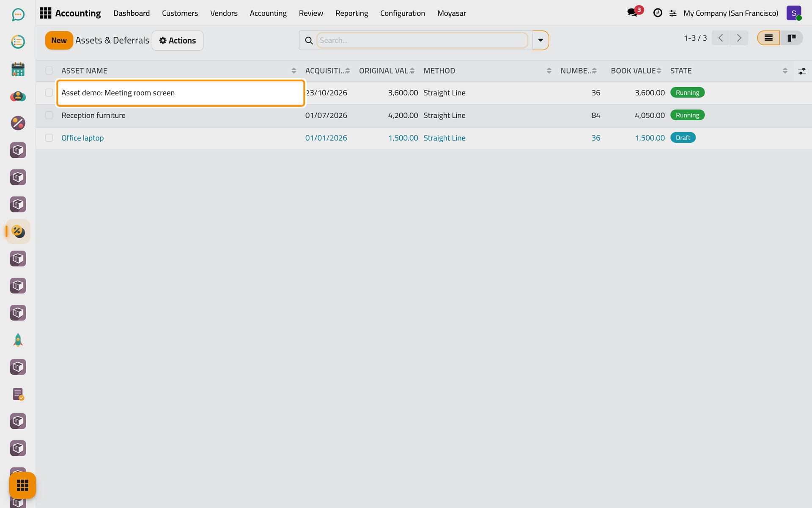Viewport: 812px width, 508px height.
Task: Go to the next page arrow
Action: point(739,38)
